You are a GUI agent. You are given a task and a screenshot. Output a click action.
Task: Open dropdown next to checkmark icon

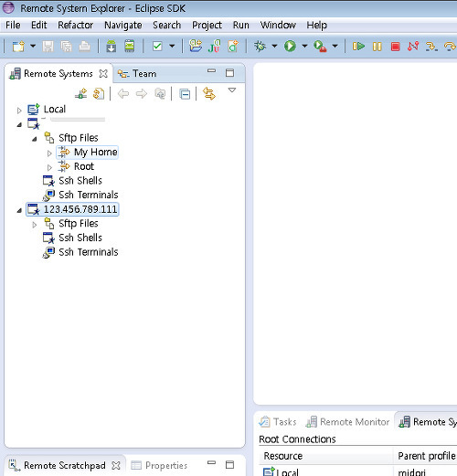coord(172,47)
